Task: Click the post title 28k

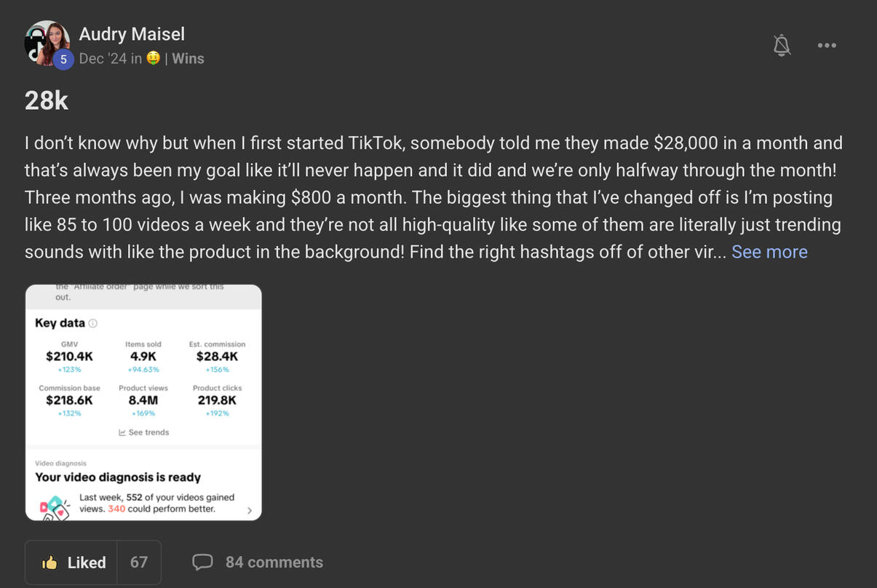Action: (x=47, y=101)
